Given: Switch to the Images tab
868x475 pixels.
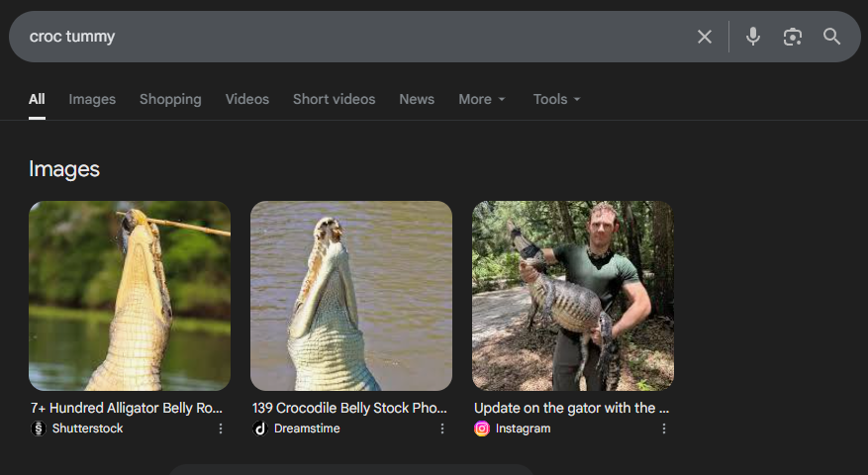Looking at the screenshot, I should pos(92,99).
